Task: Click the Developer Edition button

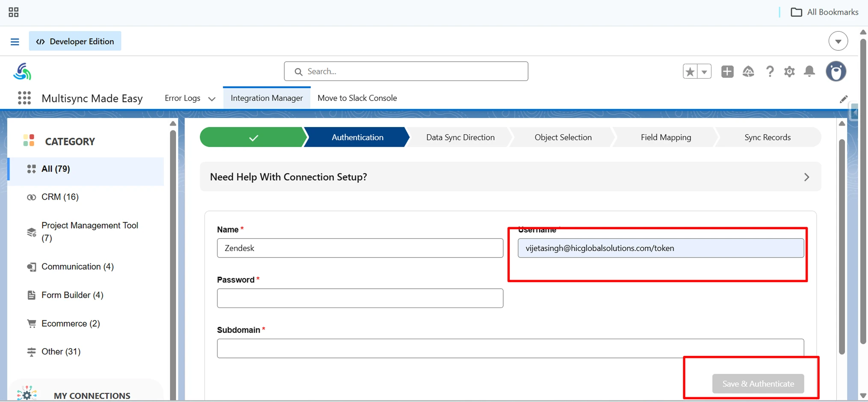Action: click(x=75, y=41)
